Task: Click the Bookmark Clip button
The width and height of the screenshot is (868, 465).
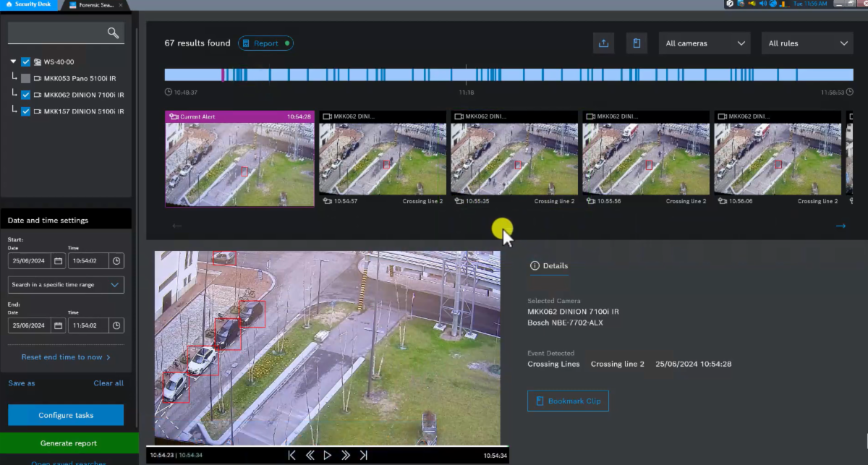Action: coord(568,401)
